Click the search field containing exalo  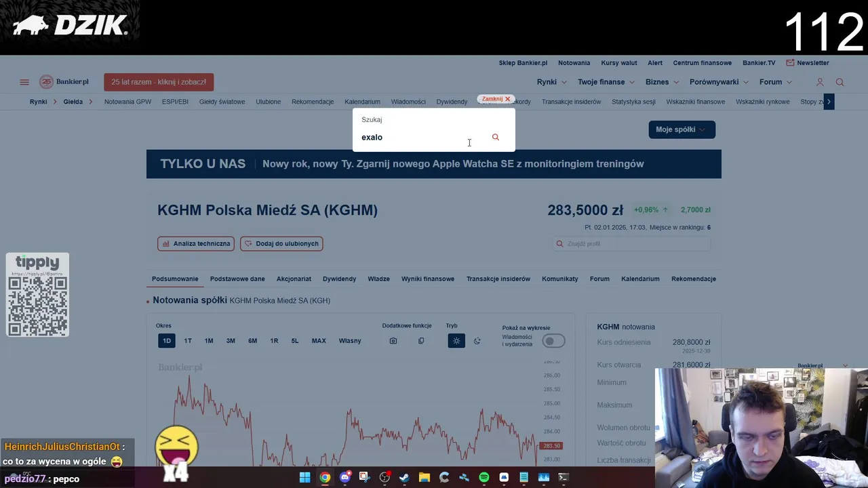coord(424,137)
